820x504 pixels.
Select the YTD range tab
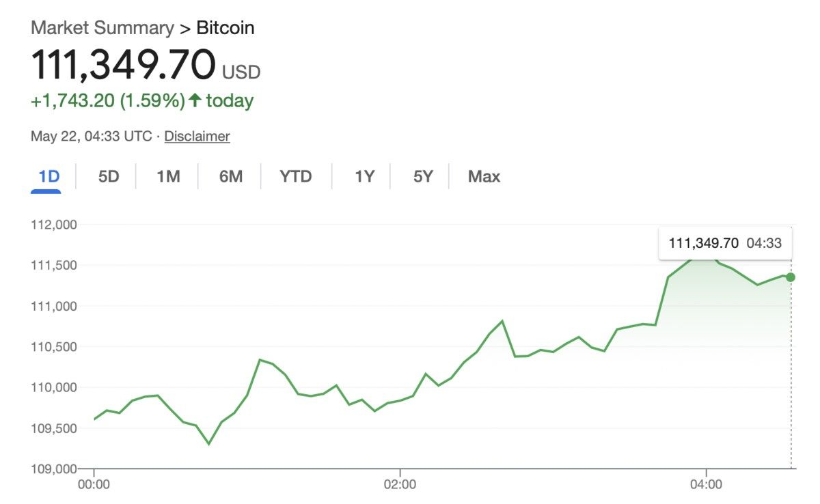pos(296,177)
